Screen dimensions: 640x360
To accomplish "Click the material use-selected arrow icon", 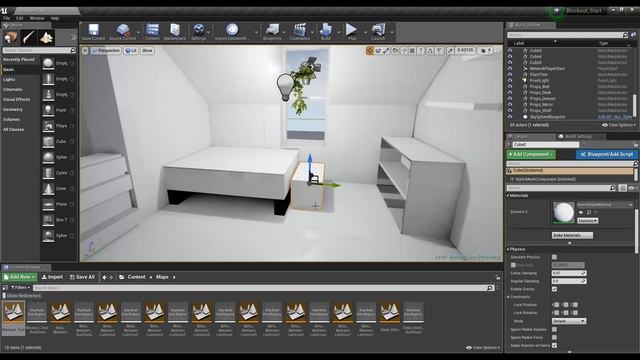I will click(x=581, y=212).
